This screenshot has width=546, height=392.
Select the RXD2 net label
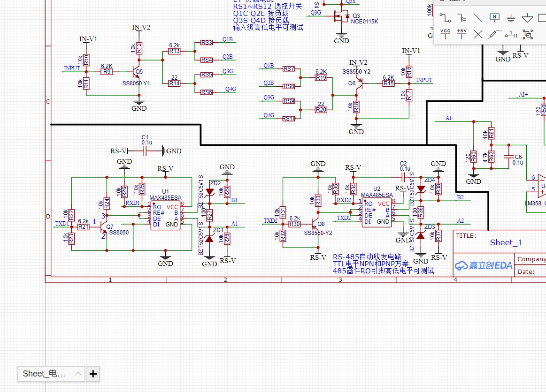click(344, 200)
